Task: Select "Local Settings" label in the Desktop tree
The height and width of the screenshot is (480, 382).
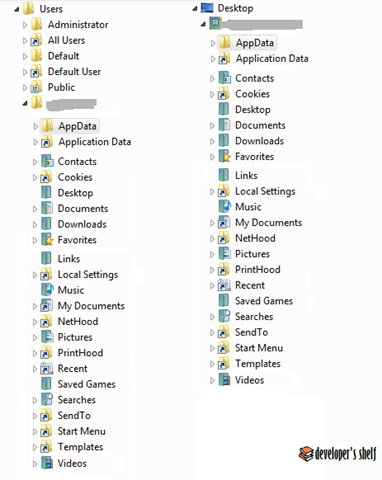Action: (x=265, y=191)
